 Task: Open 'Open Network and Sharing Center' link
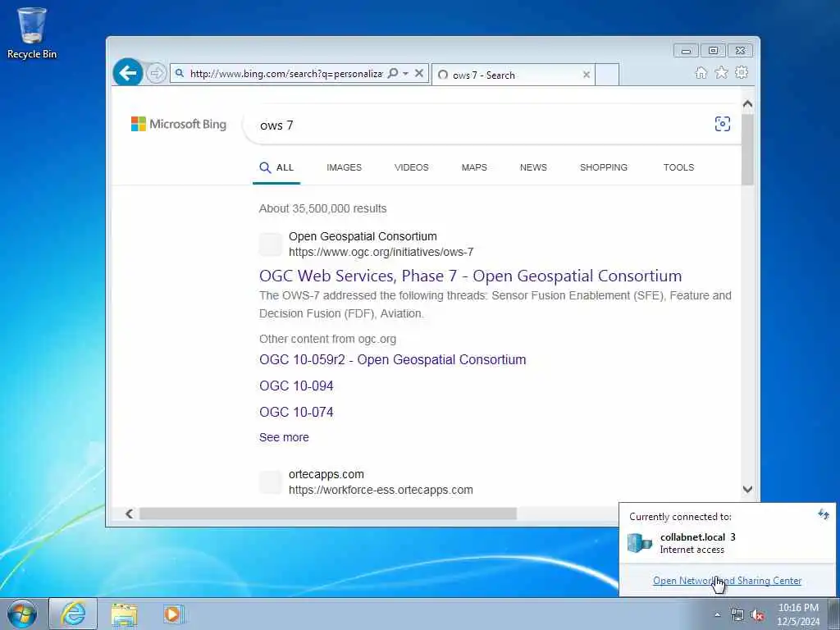[x=727, y=581]
